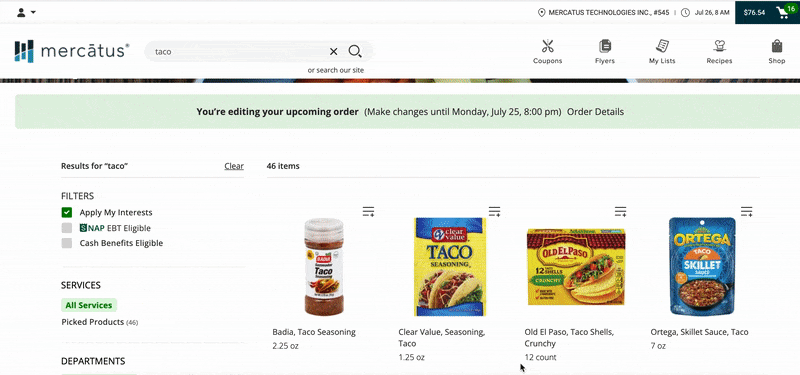Open the Jul 26, 8 AM timeslot selector

pyautogui.click(x=705, y=12)
